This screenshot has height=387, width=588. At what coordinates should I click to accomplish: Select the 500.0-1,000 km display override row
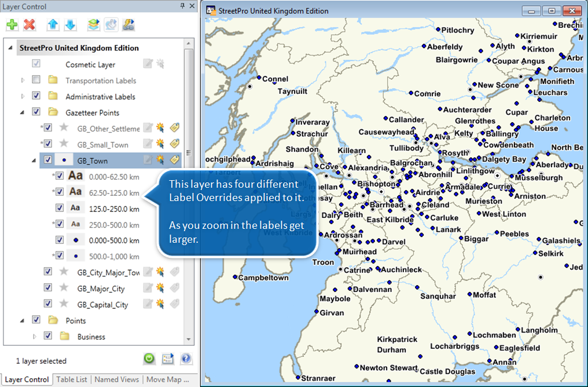point(114,257)
